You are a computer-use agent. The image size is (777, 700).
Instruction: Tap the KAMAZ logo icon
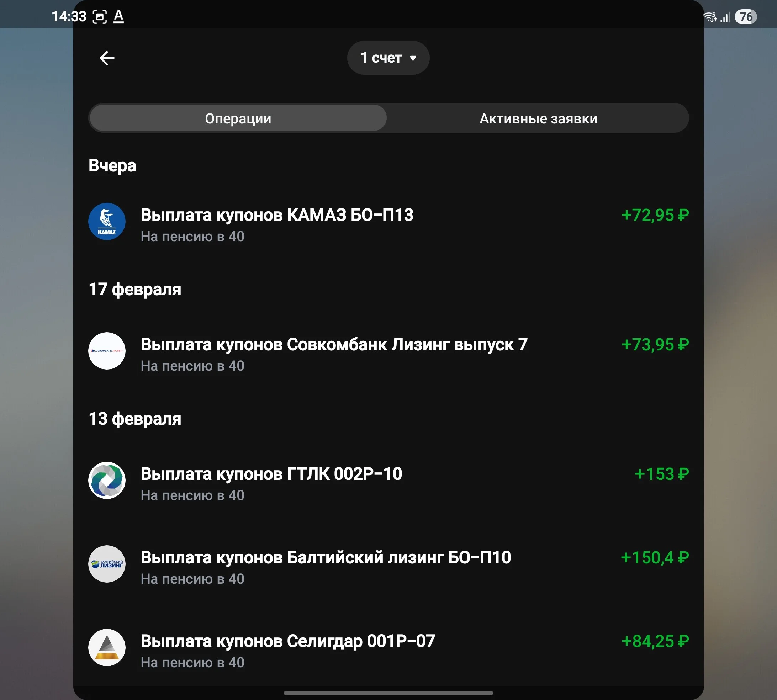[x=107, y=222]
